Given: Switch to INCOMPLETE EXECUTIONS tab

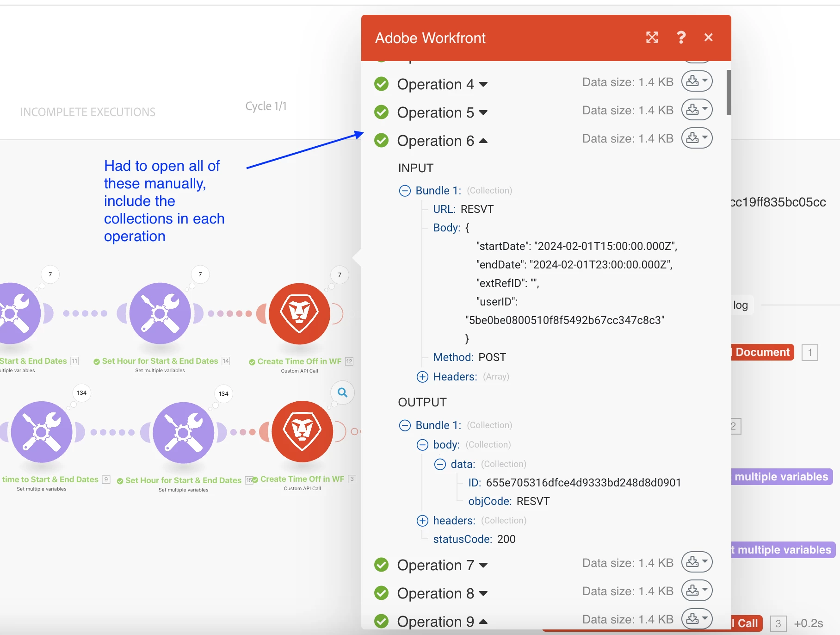Looking at the screenshot, I should pos(88,112).
